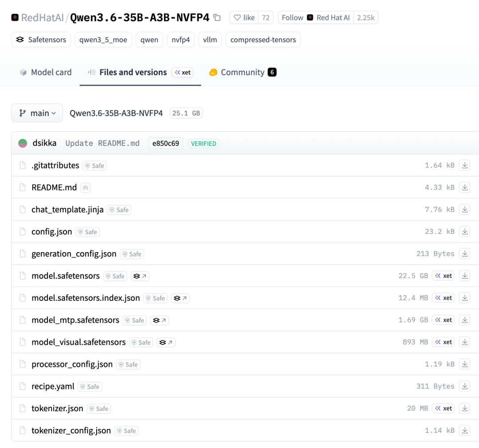
Task: Click the Safe badge on .gitattributes
Action: click(x=95, y=166)
